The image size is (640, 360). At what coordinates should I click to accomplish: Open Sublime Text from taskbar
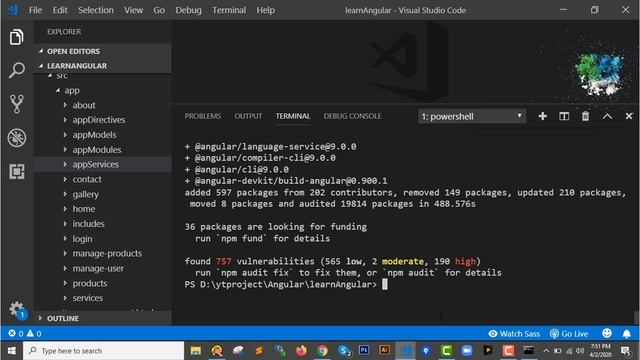pyautogui.click(x=259, y=350)
